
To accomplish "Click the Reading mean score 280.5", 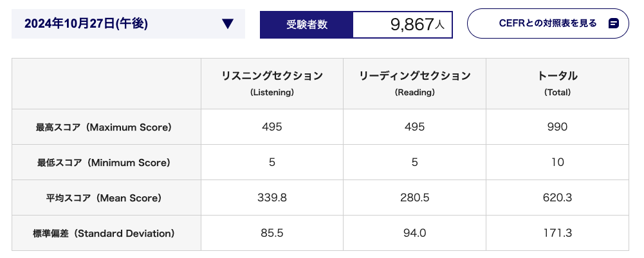I will click(415, 198).
